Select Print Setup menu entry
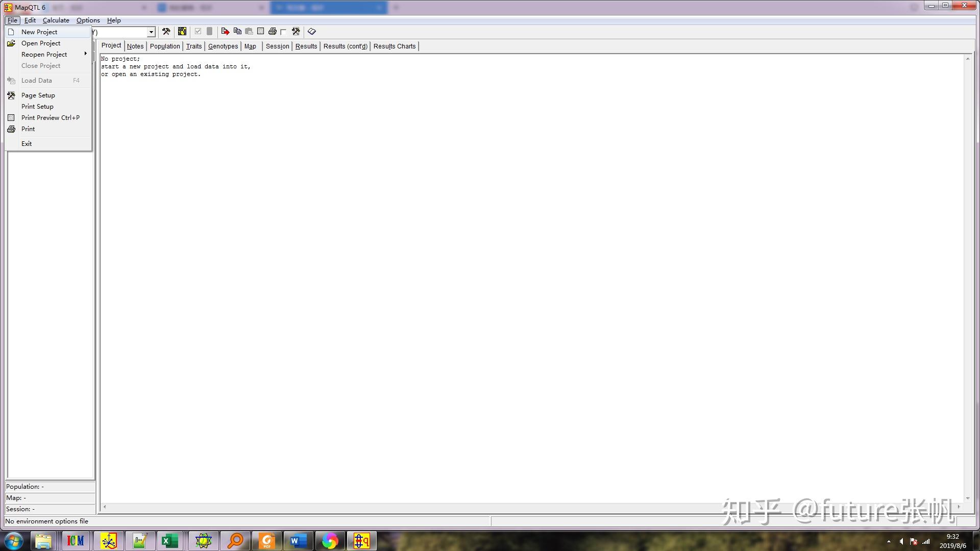The height and width of the screenshot is (551, 980). coord(37,107)
